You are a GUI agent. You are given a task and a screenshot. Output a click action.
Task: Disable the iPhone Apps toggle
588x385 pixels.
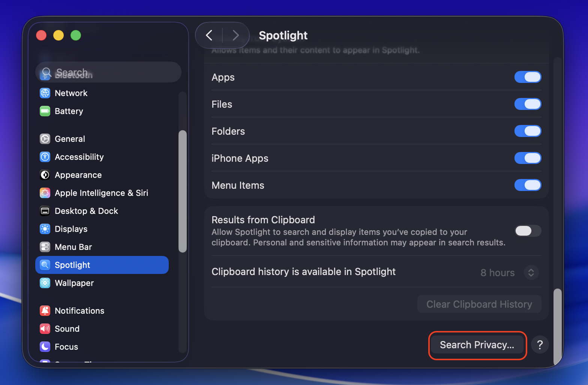click(528, 158)
